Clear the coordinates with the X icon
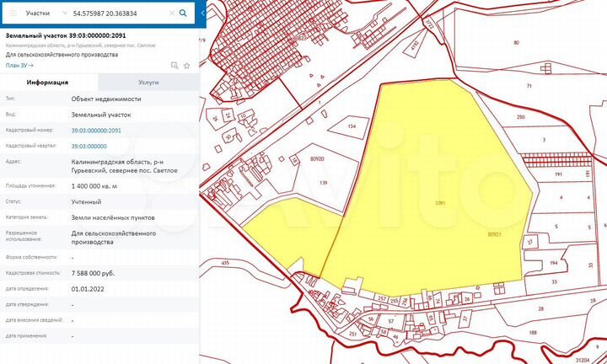The image size is (607, 364). pos(171,13)
